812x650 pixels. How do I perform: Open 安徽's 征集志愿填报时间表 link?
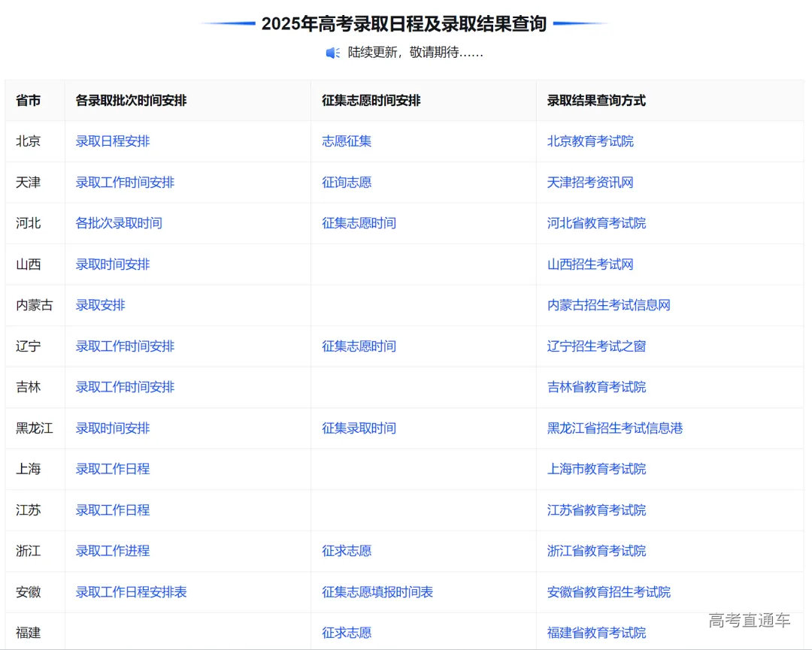377,591
